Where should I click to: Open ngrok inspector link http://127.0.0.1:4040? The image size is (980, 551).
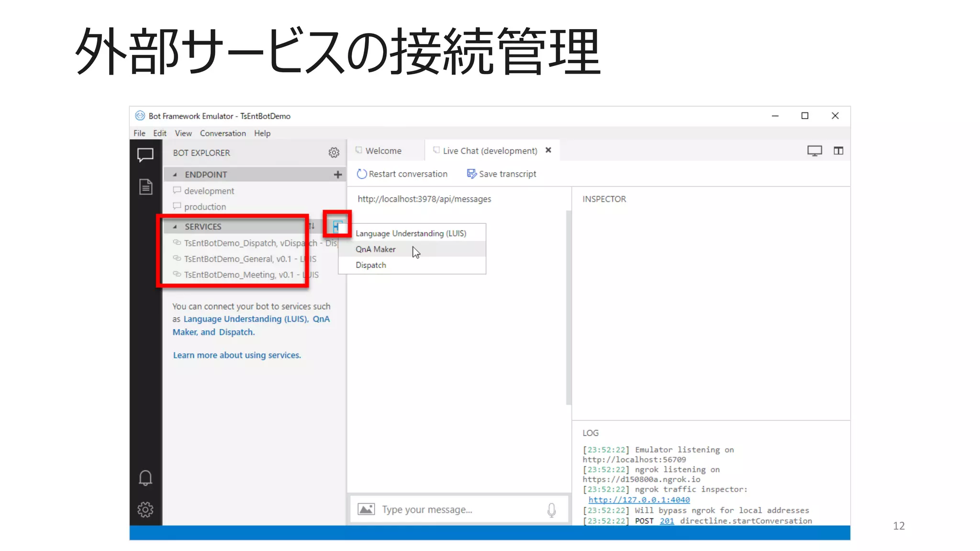(x=639, y=500)
